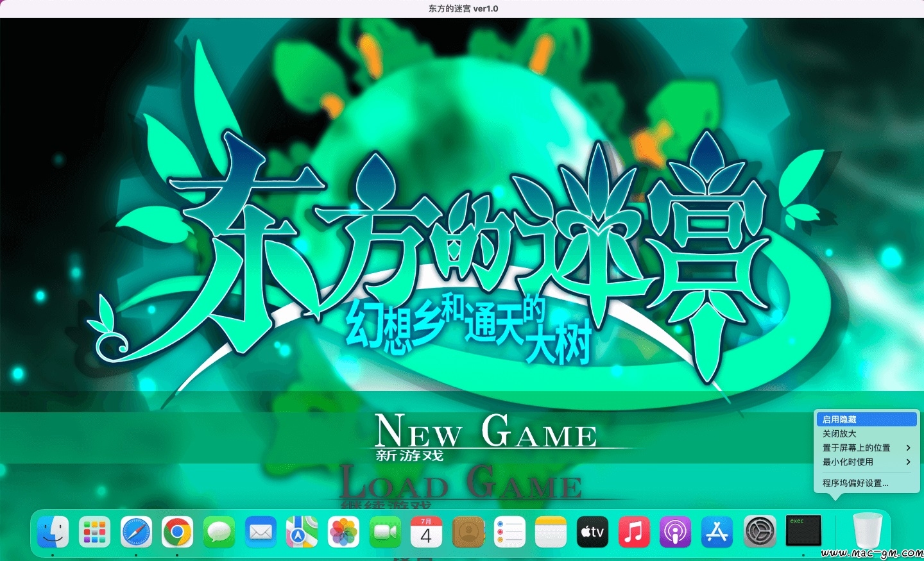Viewport: 924px width, 561px height.
Task: Open Launchpad in the Dock
Action: point(95,532)
